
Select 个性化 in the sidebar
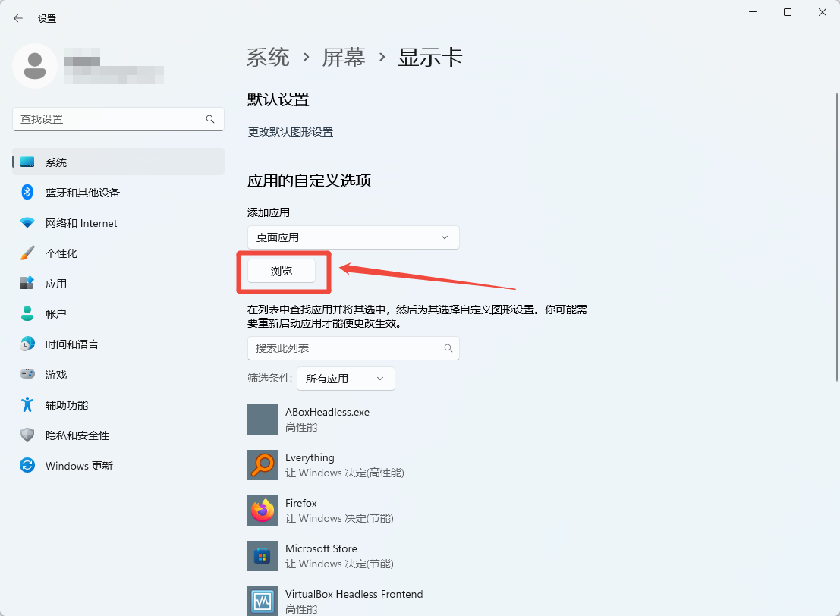(61, 253)
